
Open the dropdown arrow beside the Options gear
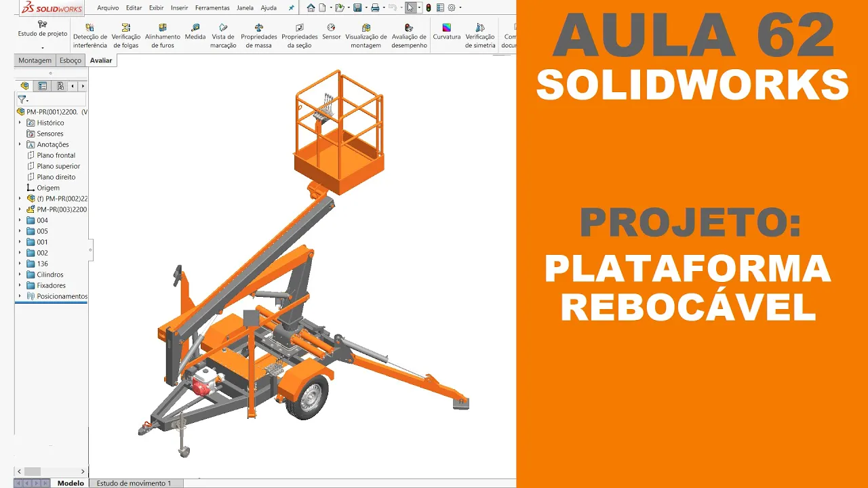coord(460,8)
